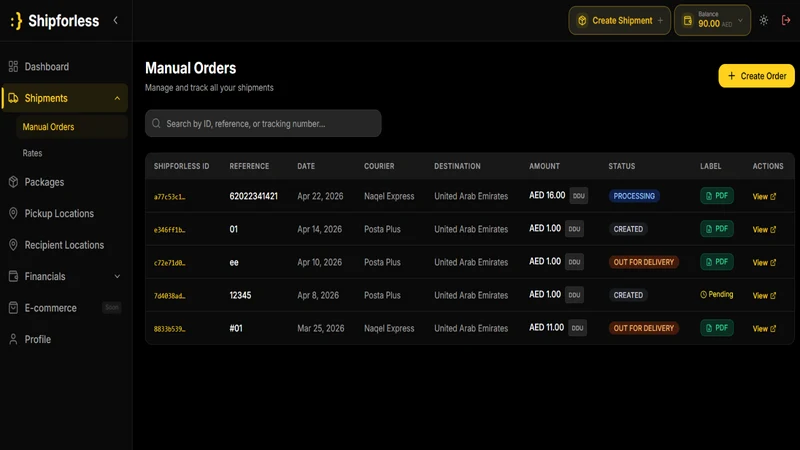Click the Reference column header
The image size is (800, 450).
[x=249, y=166]
